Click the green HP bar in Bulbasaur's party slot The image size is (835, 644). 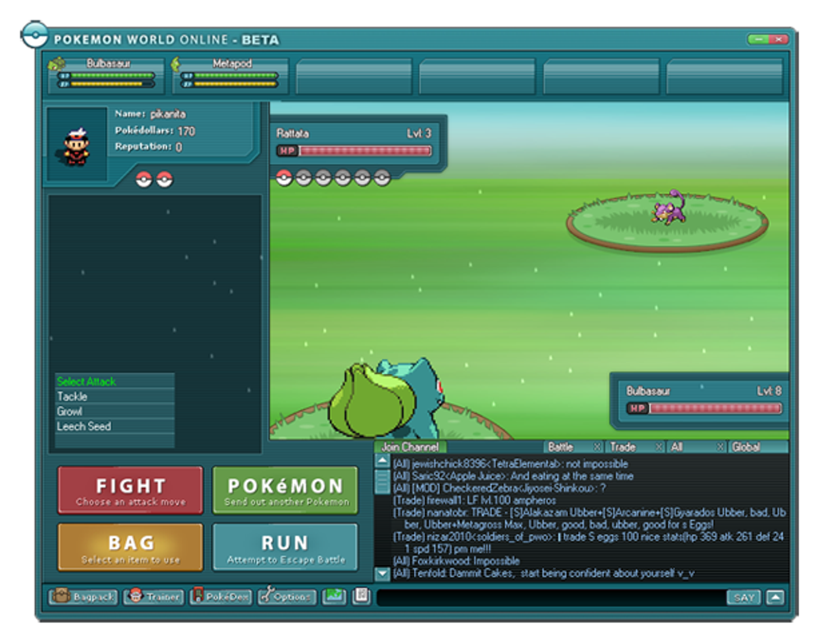pyautogui.click(x=107, y=75)
